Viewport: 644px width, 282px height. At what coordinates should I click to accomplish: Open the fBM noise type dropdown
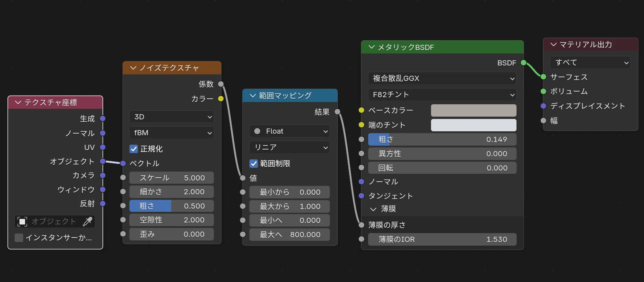172,132
